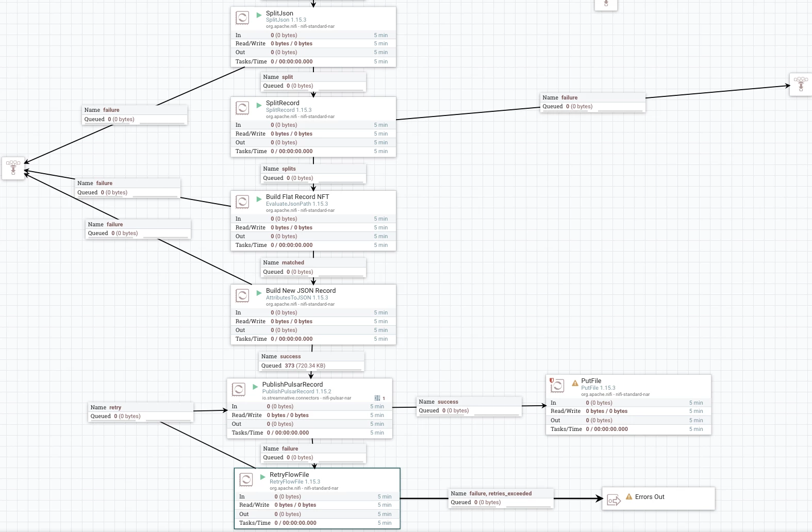Screen dimensions: 812x532
Task: Click the RetryFlowFile processor name
Action: point(289,475)
